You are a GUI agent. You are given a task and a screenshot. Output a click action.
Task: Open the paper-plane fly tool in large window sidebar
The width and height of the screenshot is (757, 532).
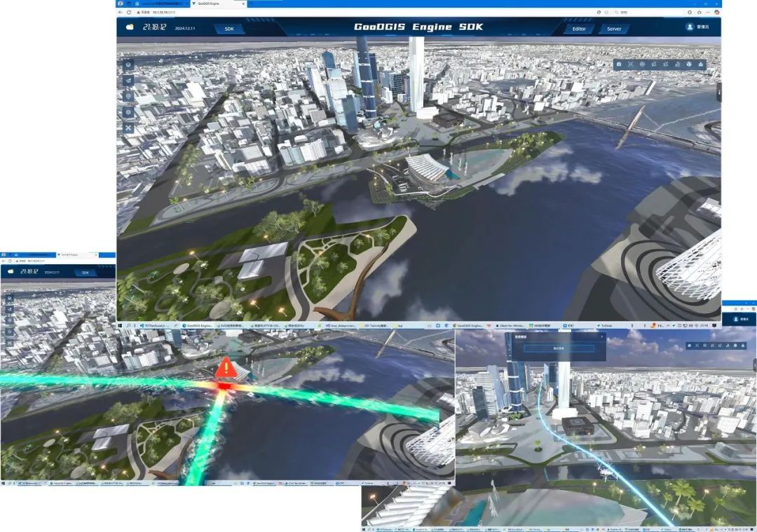click(x=128, y=81)
